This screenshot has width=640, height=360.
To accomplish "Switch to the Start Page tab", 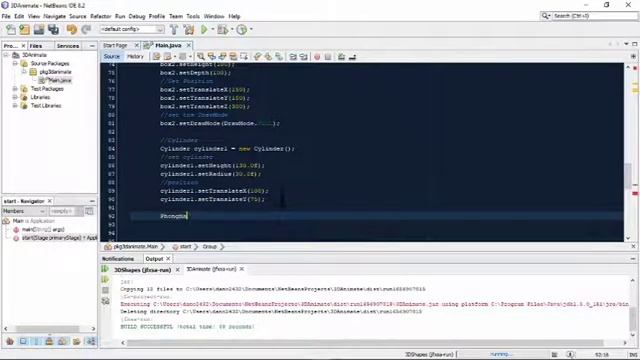I will pos(115,45).
